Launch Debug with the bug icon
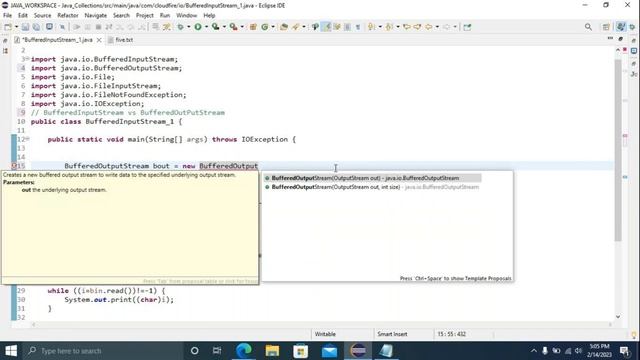The width and height of the screenshot is (640, 360). (x=180, y=27)
